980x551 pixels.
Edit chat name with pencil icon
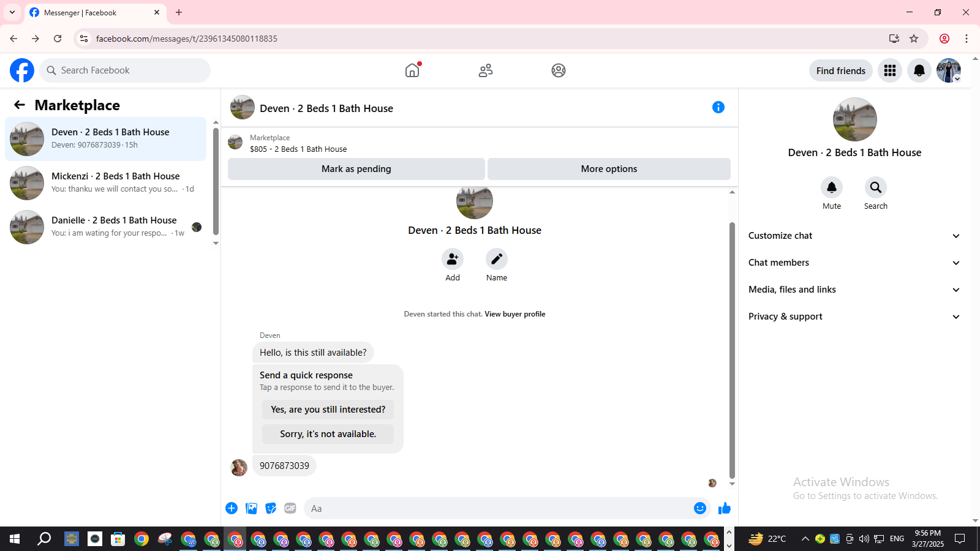[x=497, y=260]
